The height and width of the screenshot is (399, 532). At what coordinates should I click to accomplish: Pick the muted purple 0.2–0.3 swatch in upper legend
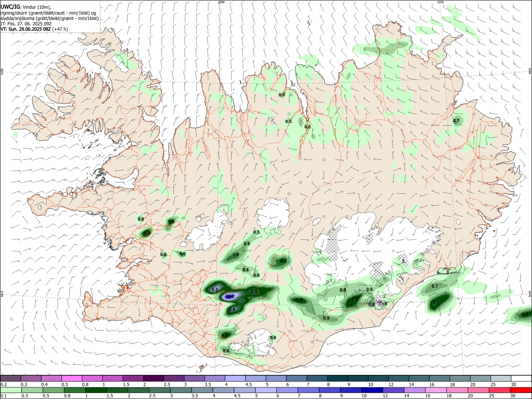point(10,378)
